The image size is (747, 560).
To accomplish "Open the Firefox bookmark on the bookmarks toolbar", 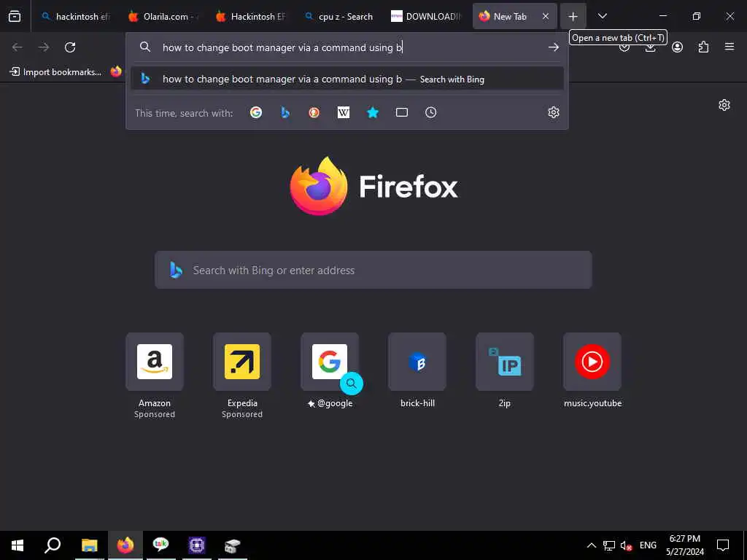I will pyautogui.click(x=116, y=72).
